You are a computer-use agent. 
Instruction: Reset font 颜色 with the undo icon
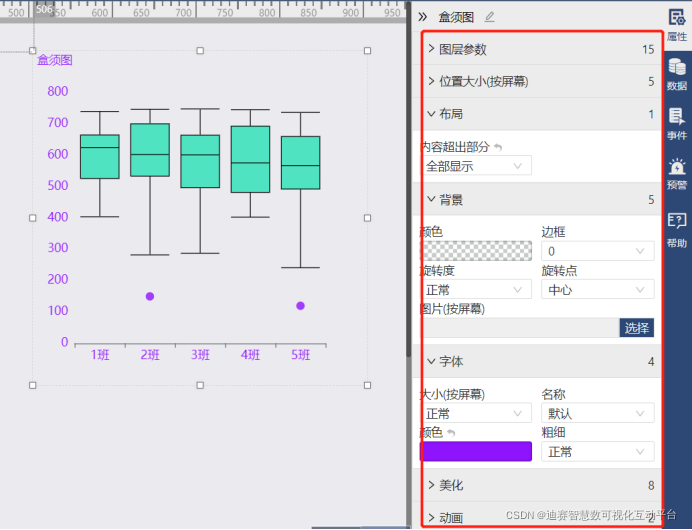coord(451,432)
